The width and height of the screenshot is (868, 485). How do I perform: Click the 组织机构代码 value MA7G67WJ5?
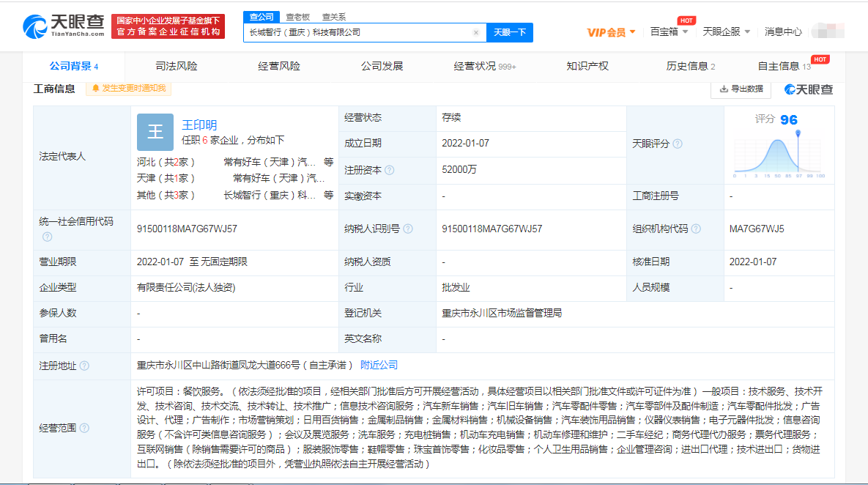tap(757, 229)
